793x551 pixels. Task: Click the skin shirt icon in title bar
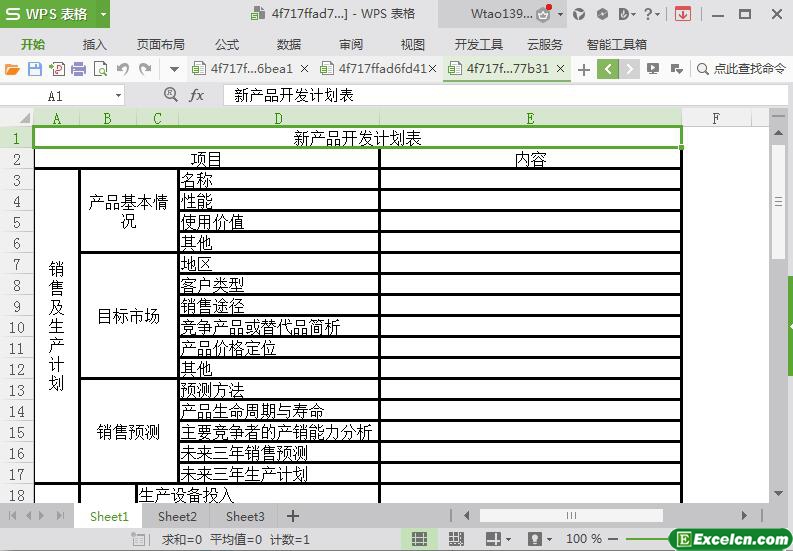pos(579,14)
